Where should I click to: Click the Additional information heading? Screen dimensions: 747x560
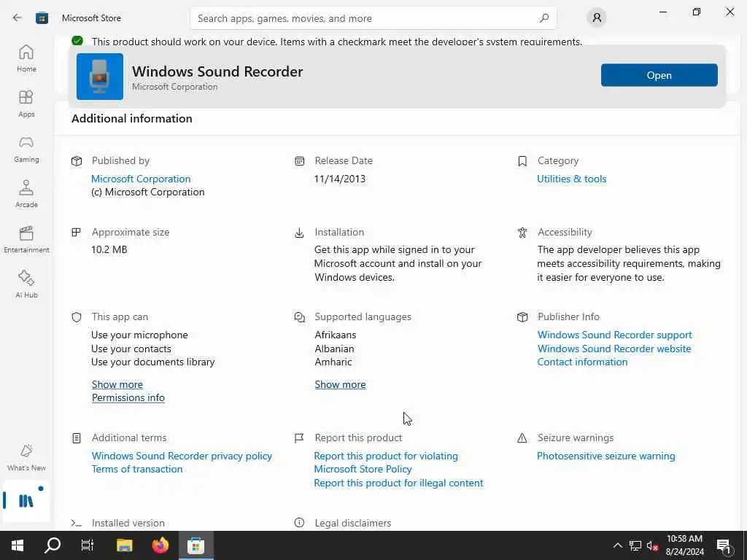tap(132, 119)
